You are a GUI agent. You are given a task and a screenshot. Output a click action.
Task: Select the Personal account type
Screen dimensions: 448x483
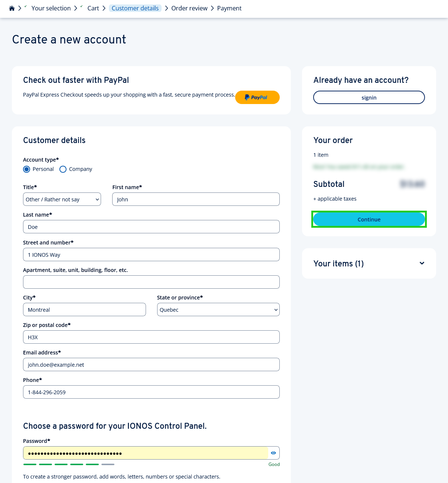27,169
